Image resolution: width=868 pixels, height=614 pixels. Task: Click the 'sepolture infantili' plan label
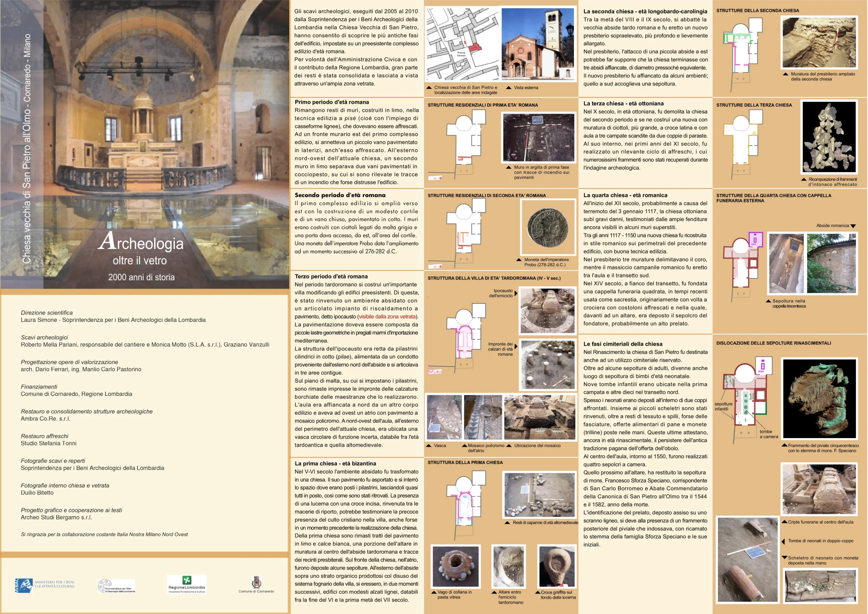tap(724, 406)
